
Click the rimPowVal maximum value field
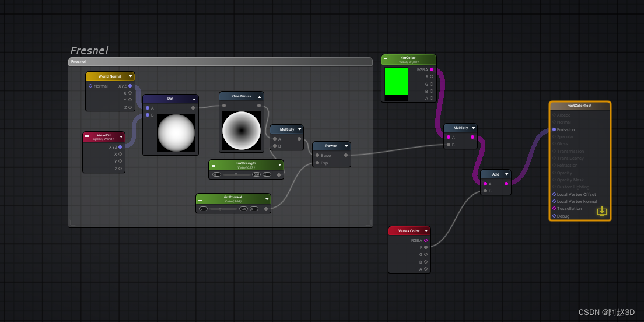click(x=254, y=209)
